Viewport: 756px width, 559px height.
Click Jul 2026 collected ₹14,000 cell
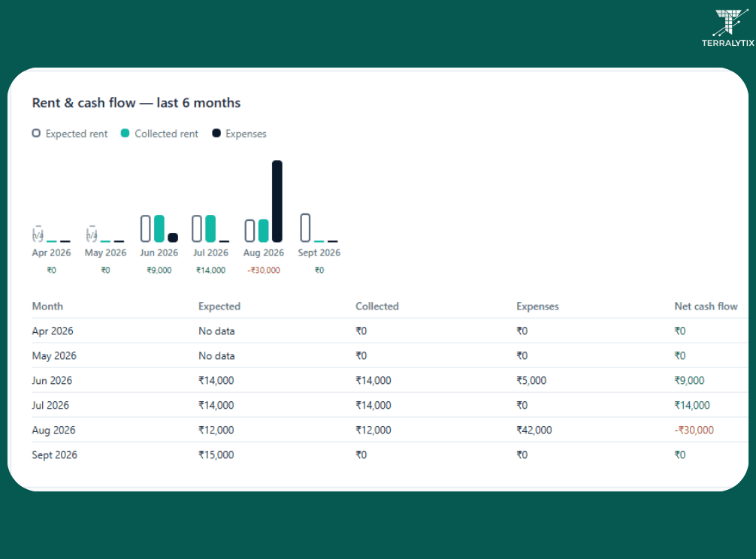(x=373, y=405)
